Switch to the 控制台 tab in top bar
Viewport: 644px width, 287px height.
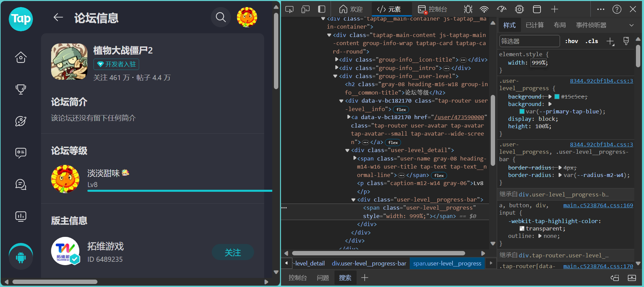(x=433, y=9)
